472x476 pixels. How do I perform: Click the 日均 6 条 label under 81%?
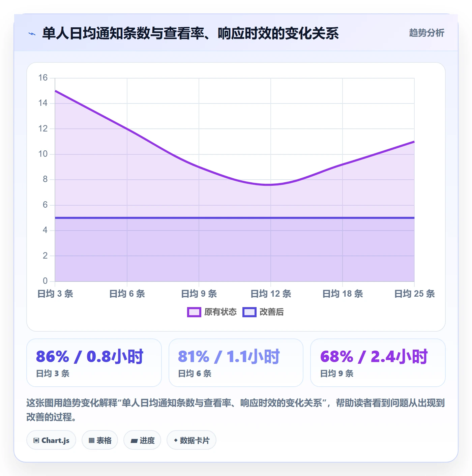point(195,374)
